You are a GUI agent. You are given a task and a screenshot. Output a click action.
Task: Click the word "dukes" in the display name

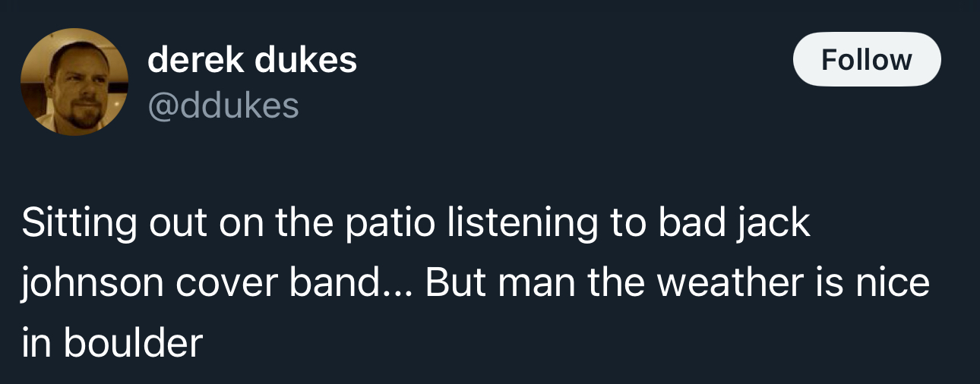click(306, 60)
